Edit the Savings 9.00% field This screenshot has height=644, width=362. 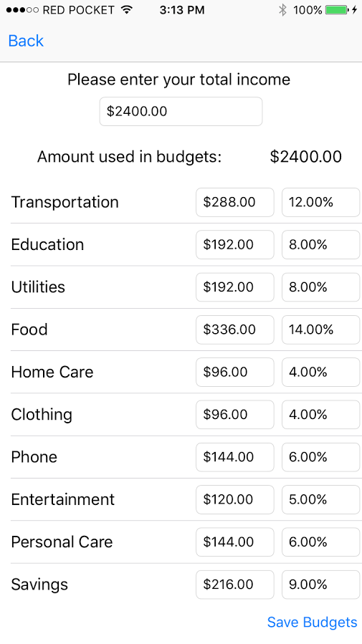[320, 585]
